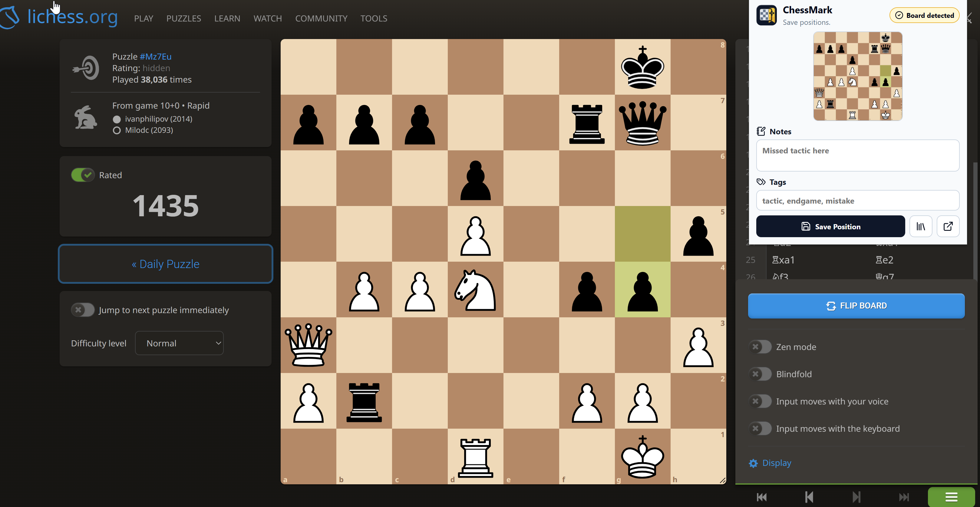
Task: Click the ChessMark board preview thumbnail
Action: tap(858, 76)
